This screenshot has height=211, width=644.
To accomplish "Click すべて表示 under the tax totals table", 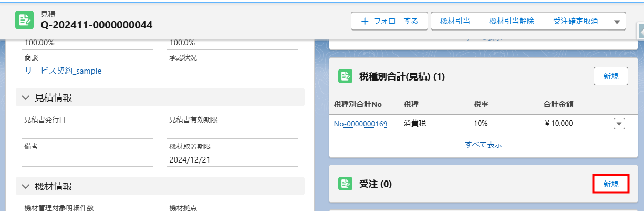I will [x=483, y=144].
